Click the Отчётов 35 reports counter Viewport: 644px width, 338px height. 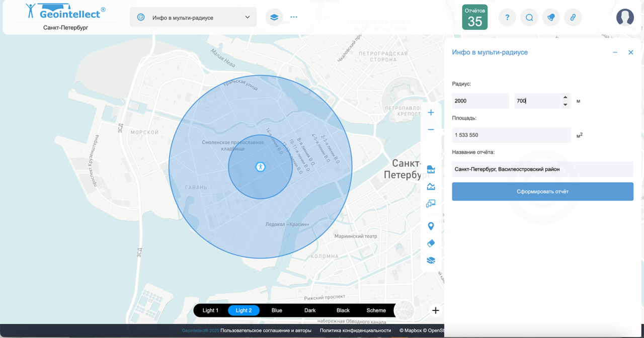[x=474, y=17]
